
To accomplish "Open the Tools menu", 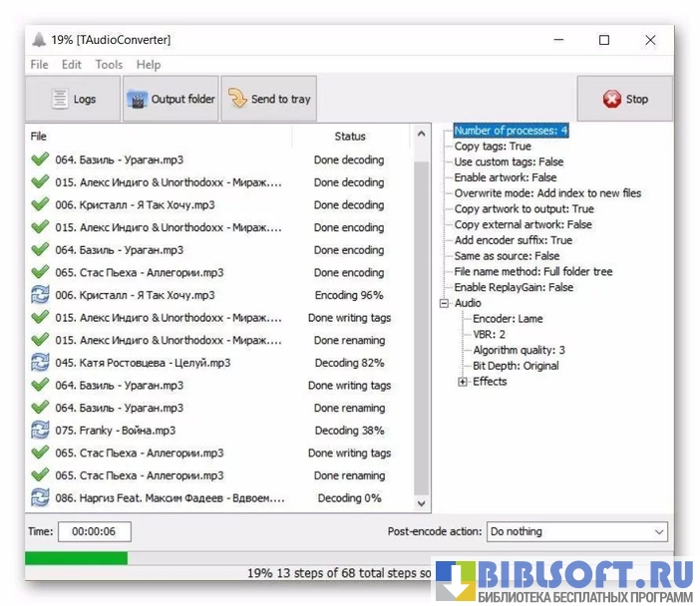I will coord(109,65).
